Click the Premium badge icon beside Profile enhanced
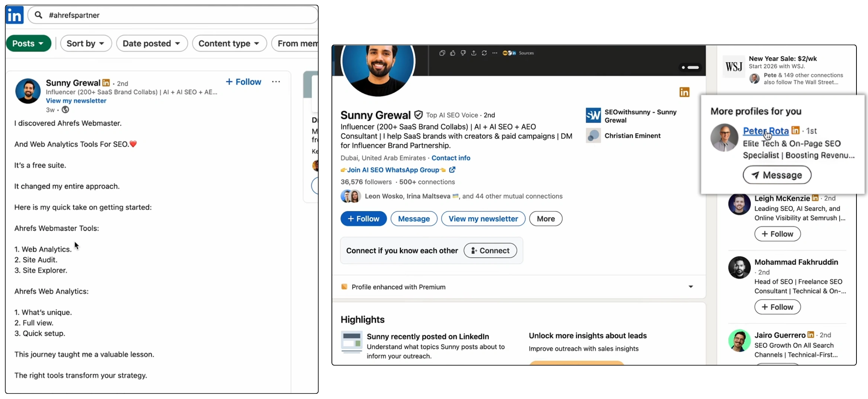This screenshot has height=399, width=868. coord(344,287)
